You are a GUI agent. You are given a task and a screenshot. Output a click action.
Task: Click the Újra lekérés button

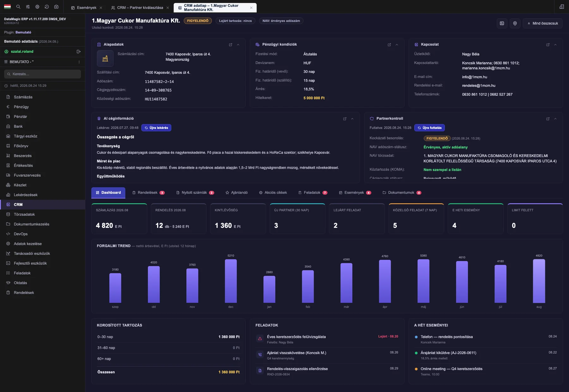pyautogui.click(x=156, y=128)
